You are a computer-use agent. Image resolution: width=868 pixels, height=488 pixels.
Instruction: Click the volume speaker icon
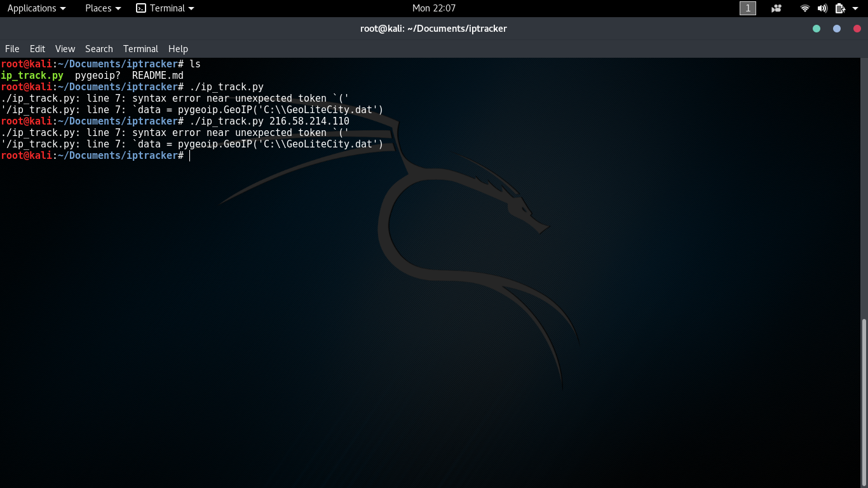(x=822, y=8)
